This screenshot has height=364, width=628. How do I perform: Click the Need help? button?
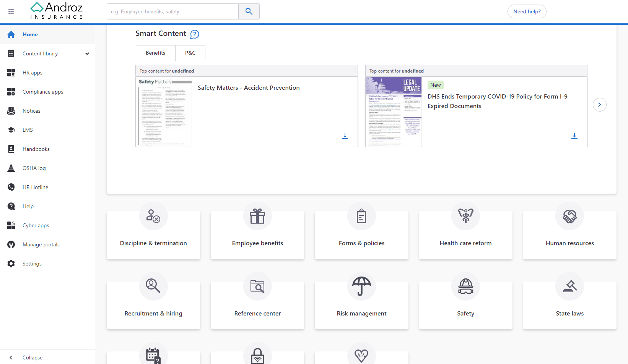[x=527, y=11]
